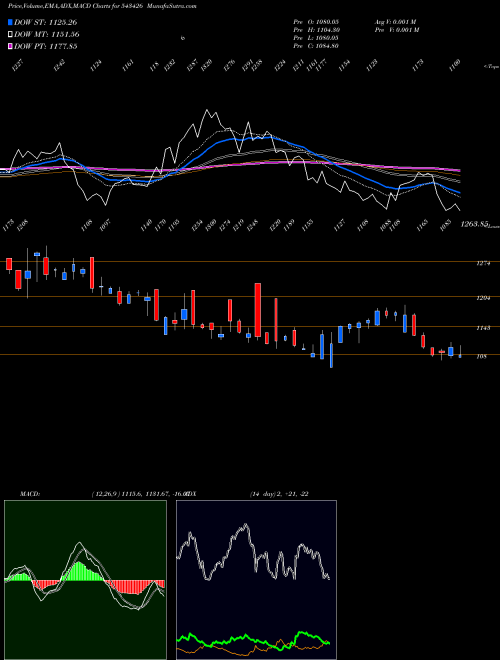Click the 1263.85 price label
Image resolution: width=500 pixels, height=660 pixels.
[x=474, y=224]
